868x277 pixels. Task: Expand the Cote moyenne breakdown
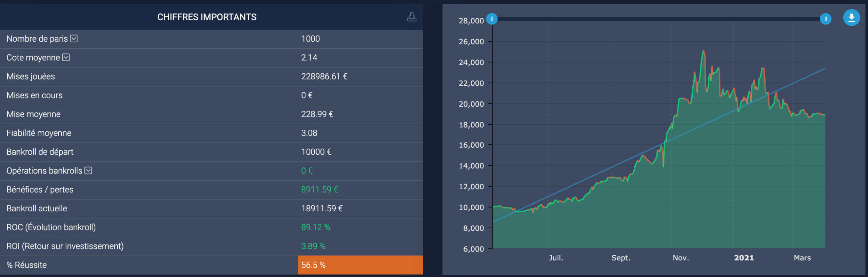(66, 58)
